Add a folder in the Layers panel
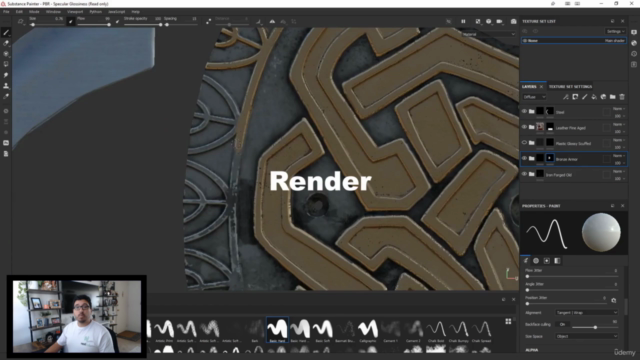The height and width of the screenshot is (360, 640). click(x=613, y=97)
